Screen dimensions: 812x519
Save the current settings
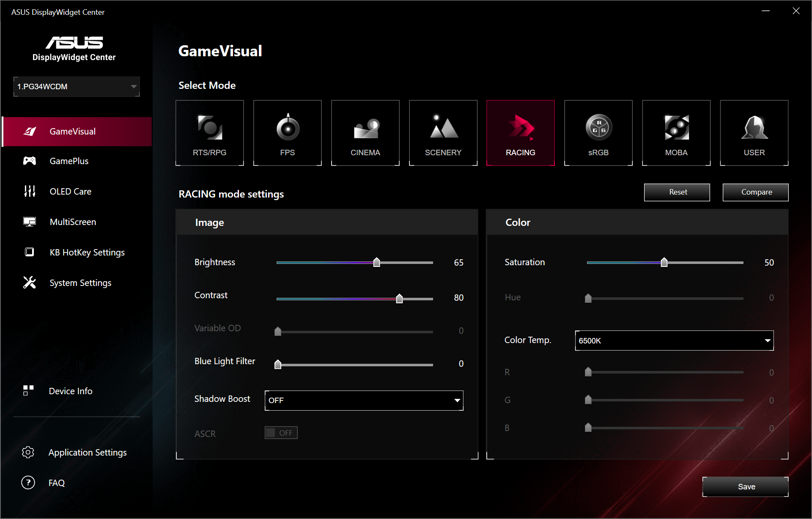pyautogui.click(x=745, y=486)
